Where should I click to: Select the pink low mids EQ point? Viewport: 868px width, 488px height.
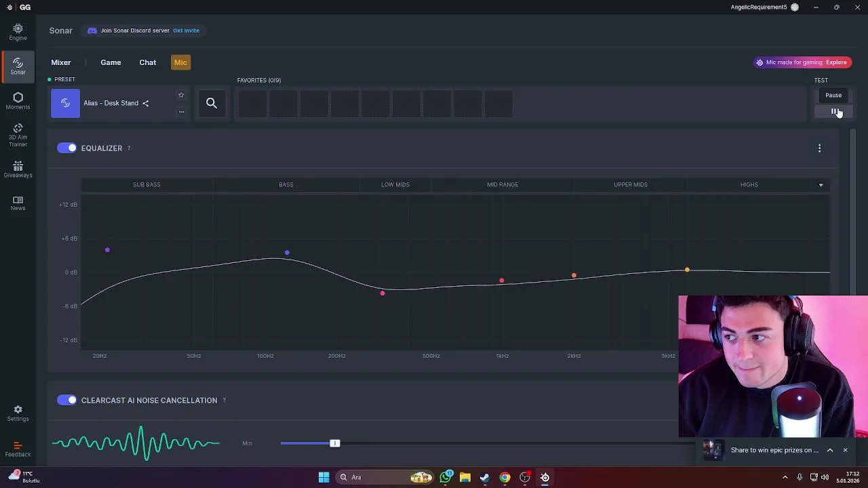(382, 293)
